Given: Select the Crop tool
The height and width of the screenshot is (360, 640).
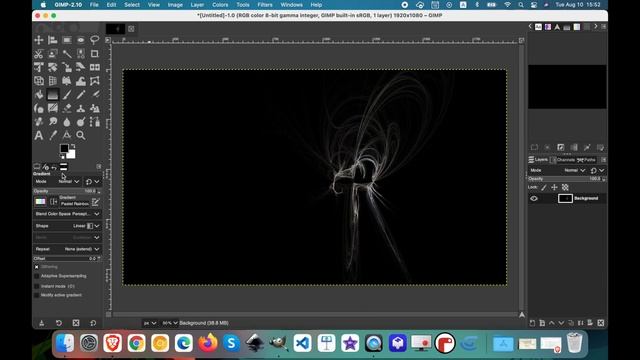Looking at the screenshot, I should 94,54.
